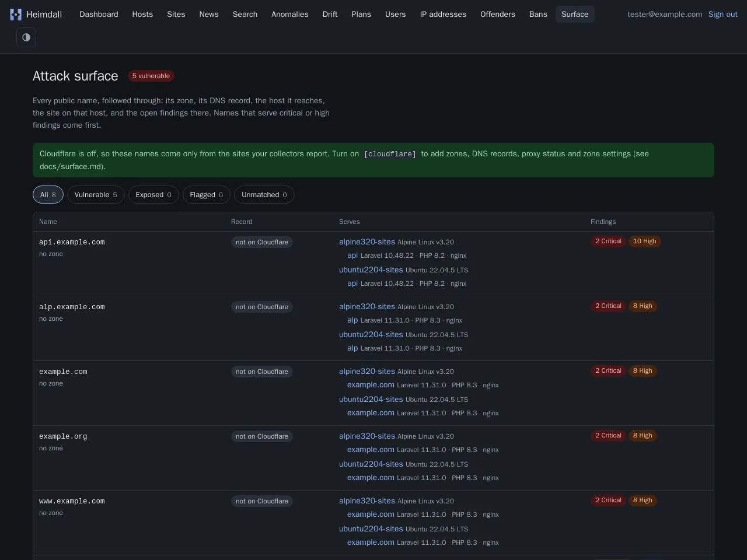Image resolution: width=747 pixels, height=560 pixels.
Task: Filter by Flagged names
Action: point(207,195)
